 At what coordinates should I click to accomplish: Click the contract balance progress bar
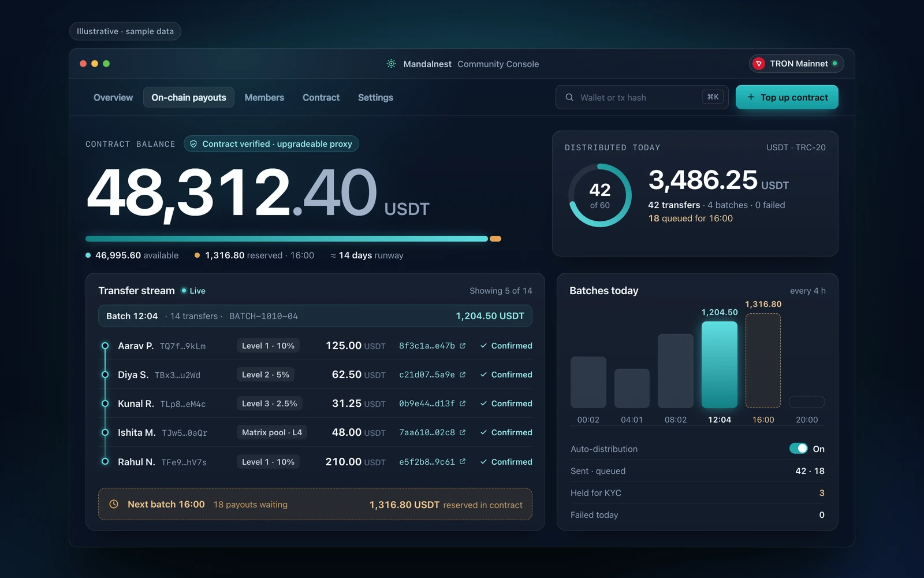(293, 239)
